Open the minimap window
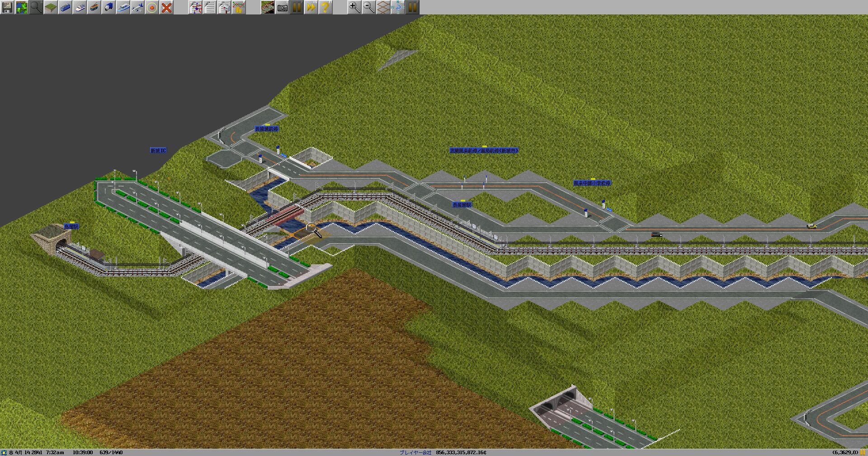 click(x=22, y=7)
